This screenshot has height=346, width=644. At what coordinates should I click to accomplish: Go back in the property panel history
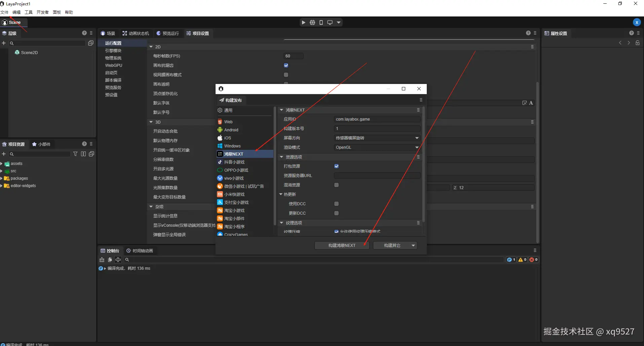click(620, 43)
